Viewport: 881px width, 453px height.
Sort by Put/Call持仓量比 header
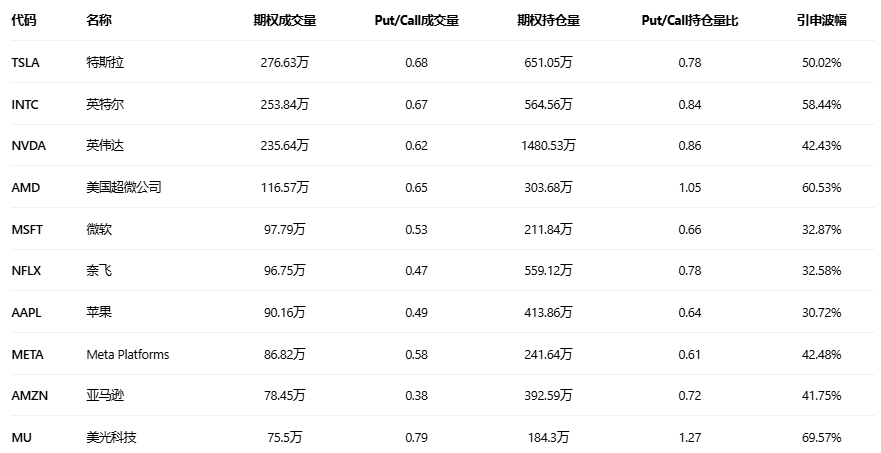(x=690, y=20)
